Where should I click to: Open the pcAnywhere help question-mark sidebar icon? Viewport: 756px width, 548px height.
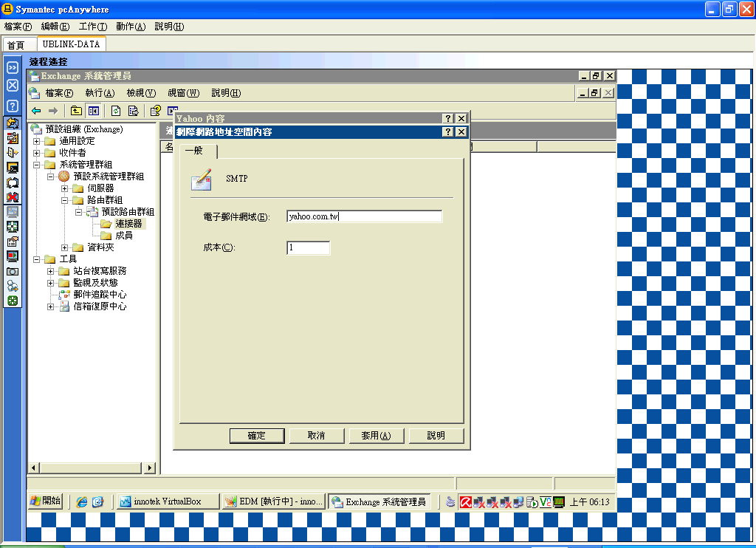click(x=13, y=106)
